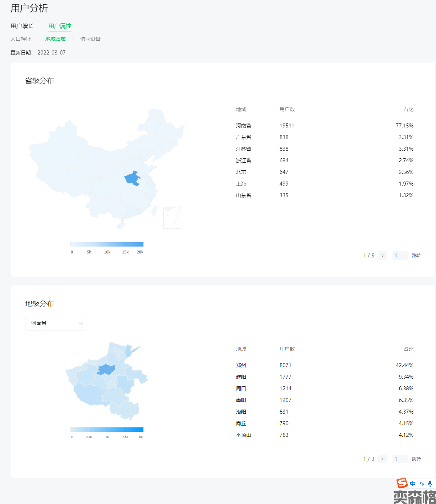Click 跳转 link in 地级分布 pagination

coord(416,459)
